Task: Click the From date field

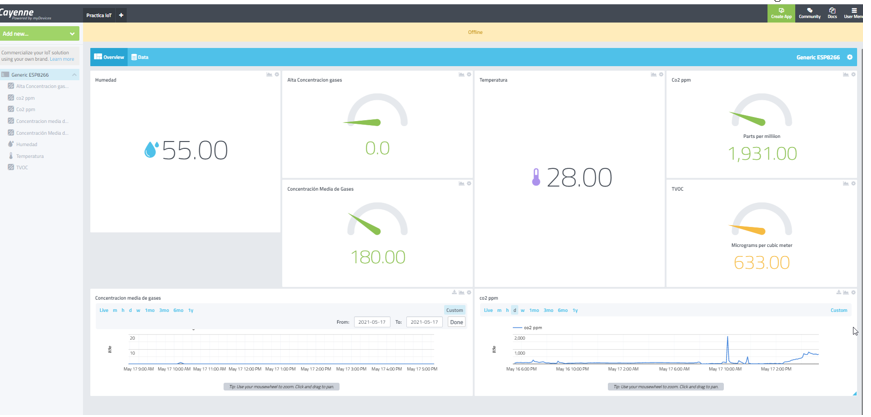Action: (x=372, y=322)
